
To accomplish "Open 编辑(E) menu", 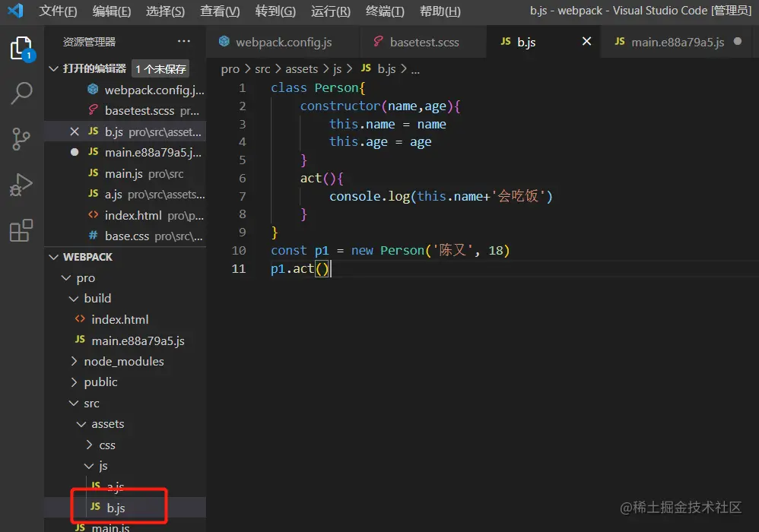I will [111, 11].
